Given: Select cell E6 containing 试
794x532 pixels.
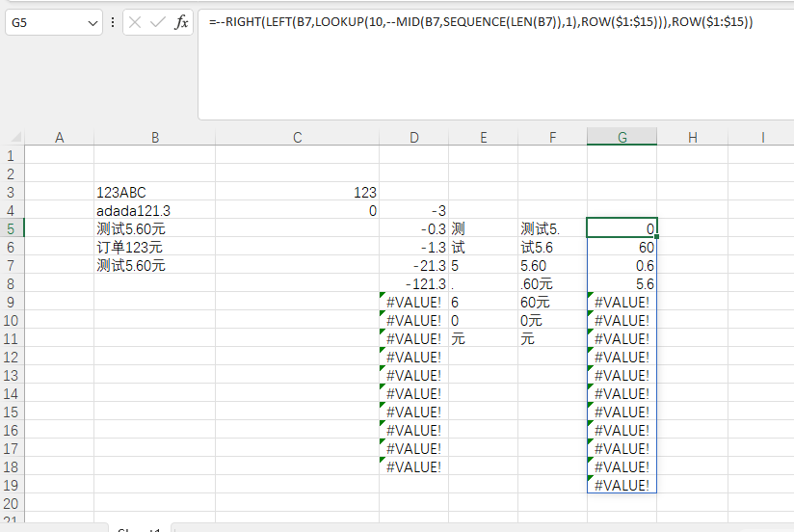Looking at the screenshot, I should point(483,248).
